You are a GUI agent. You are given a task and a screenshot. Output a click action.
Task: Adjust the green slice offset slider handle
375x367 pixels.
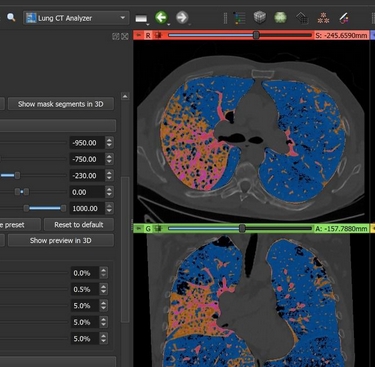pos(242,228)
